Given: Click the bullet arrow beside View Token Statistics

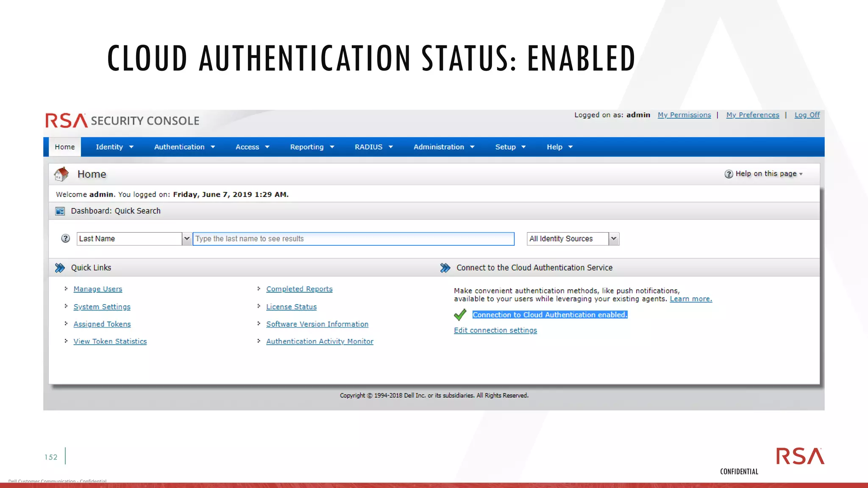Looking at the screenshot, I should [66, 341].
